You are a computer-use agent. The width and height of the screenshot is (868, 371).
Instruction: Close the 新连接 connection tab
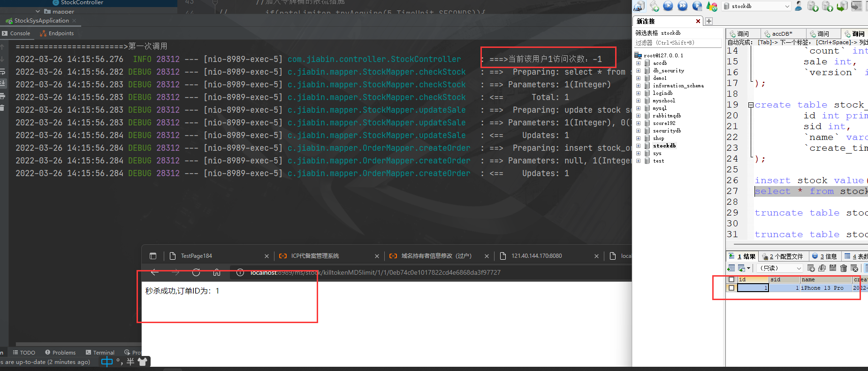pyautogui.click(x=698, y=21)
